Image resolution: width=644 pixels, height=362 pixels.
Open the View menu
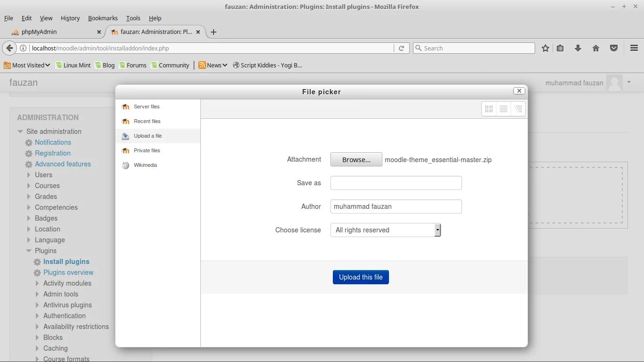(46, 18)
